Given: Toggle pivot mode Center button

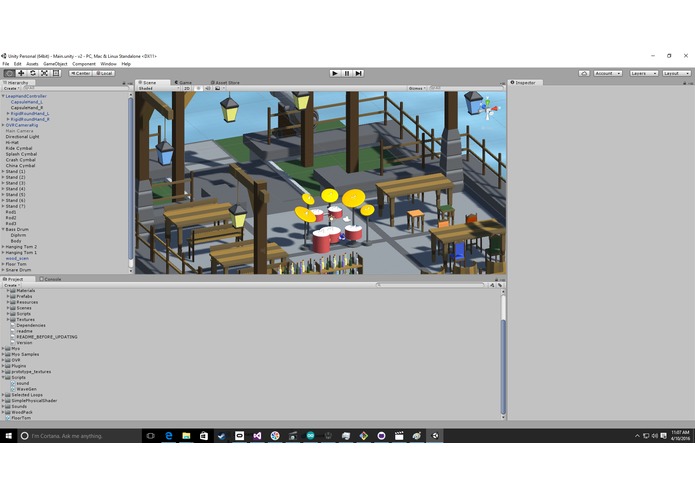Looking at the screenshot, I should tap(81, 73).
